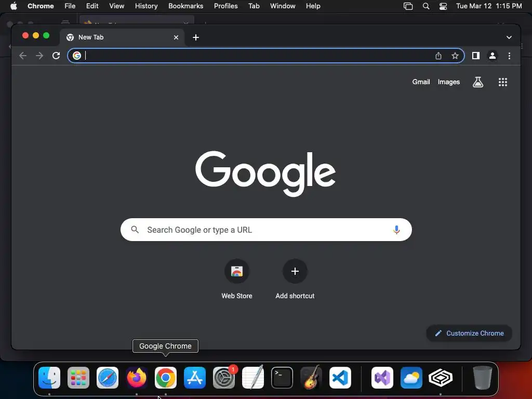Open Visual Studio Code from the Dock
This screenshot has width=532, height=399.
[x=340, y=377]
